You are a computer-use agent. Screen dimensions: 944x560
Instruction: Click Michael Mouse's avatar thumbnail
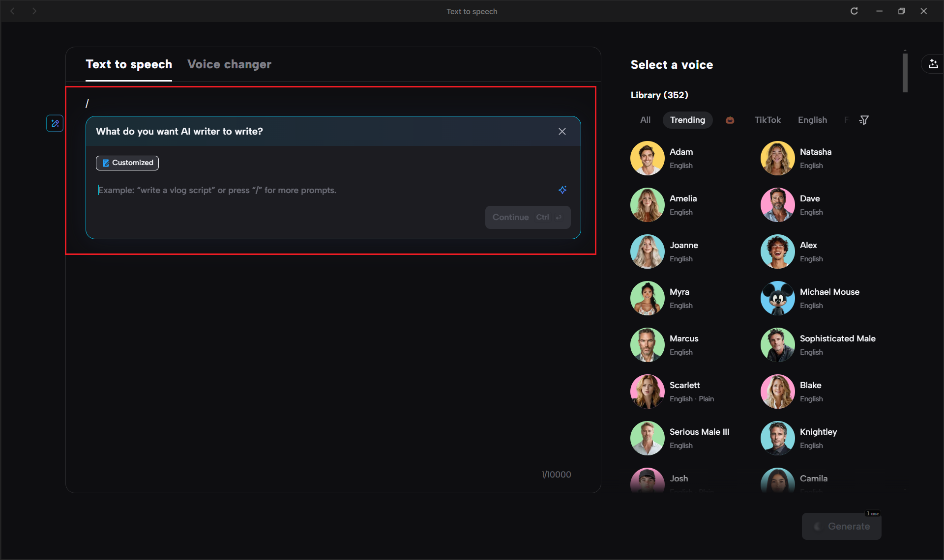pos(777,298)
